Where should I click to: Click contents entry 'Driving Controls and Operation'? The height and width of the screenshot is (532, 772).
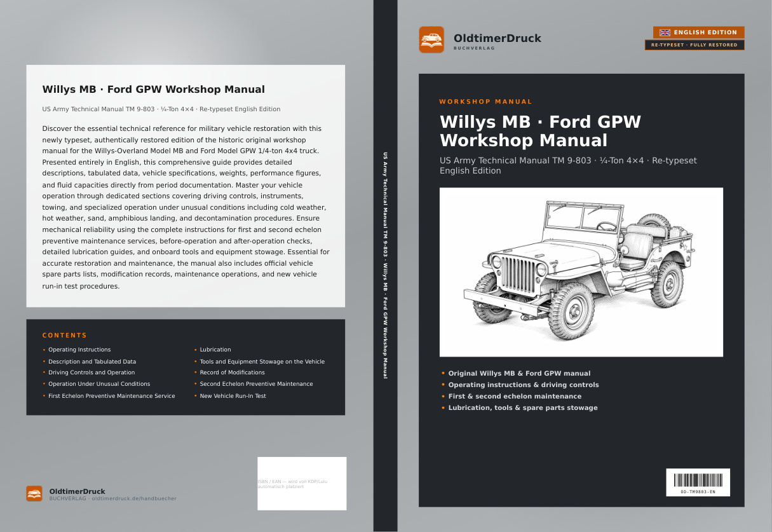coord(91,372)
